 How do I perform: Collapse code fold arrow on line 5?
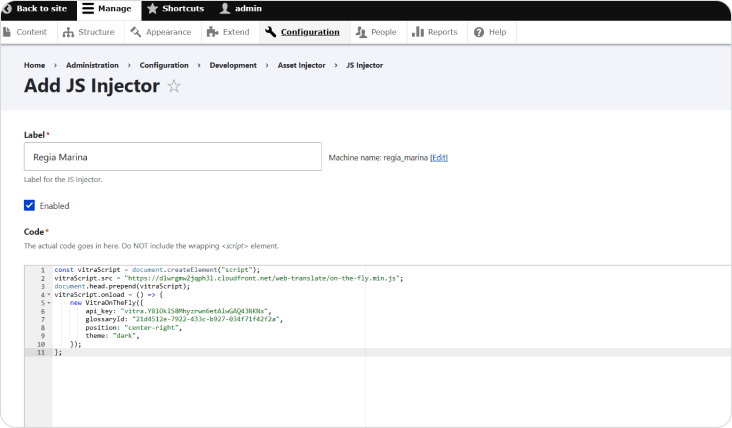click(x=49, y=303)
